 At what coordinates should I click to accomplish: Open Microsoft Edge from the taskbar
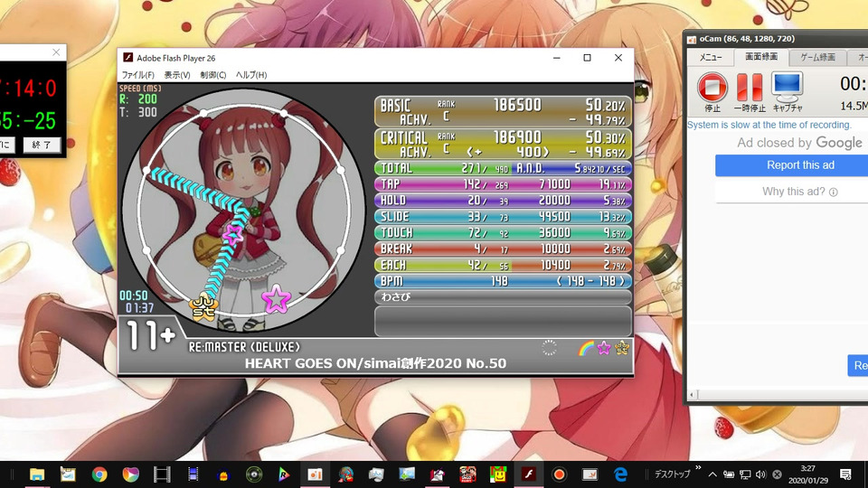pyautogui.click(x=621, y=474)
